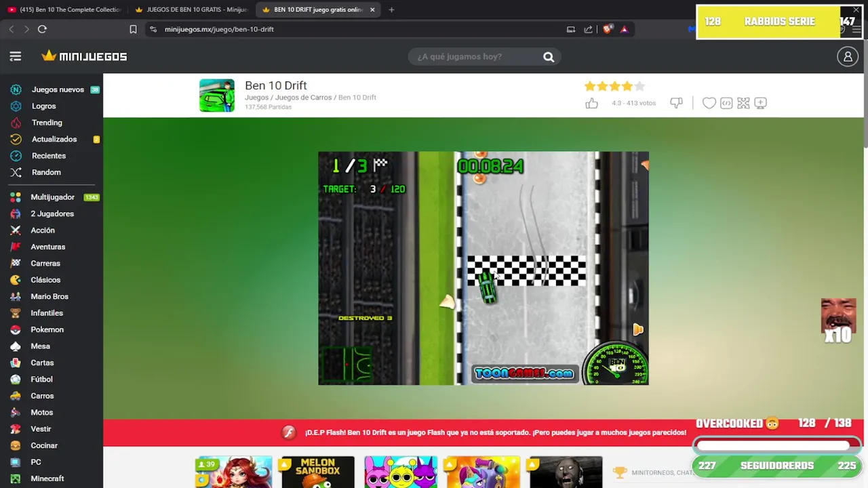Open the Carreras category
The image size is (868, 488).
[45, 264]
